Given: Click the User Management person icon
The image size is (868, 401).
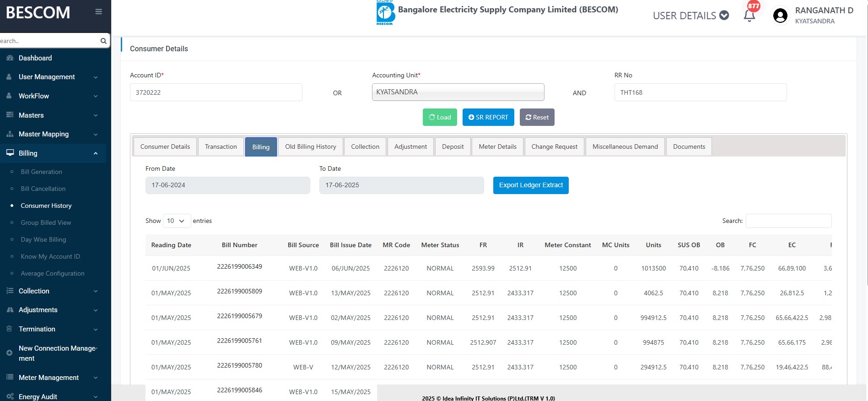Looking at the screenshot, I should pyautogui.click(x=9, y=77).
